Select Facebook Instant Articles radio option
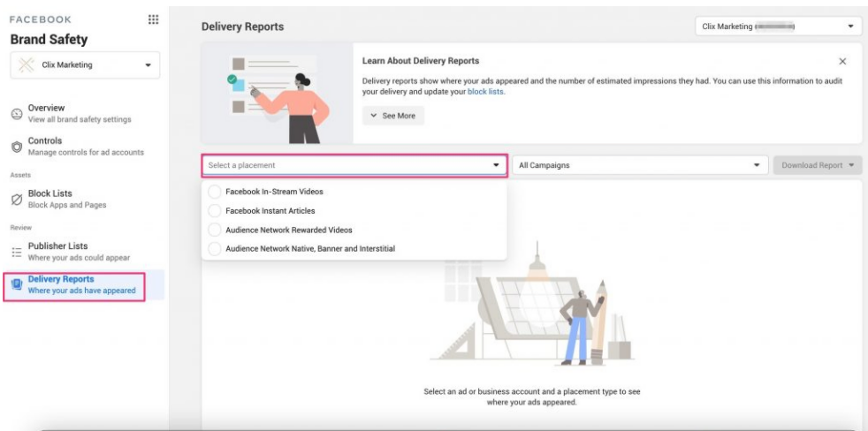The height and width of the screenshot is (431, 868). coord(214,211)
